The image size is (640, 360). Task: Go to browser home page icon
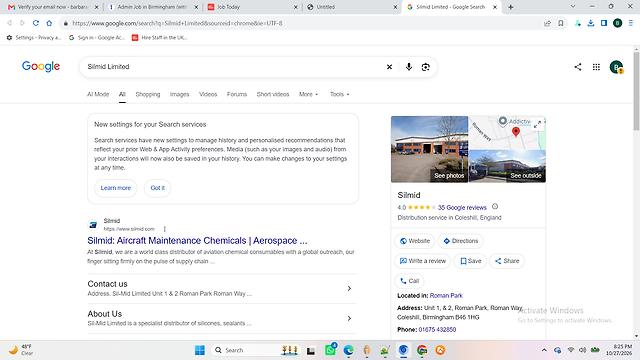[49, 23]
